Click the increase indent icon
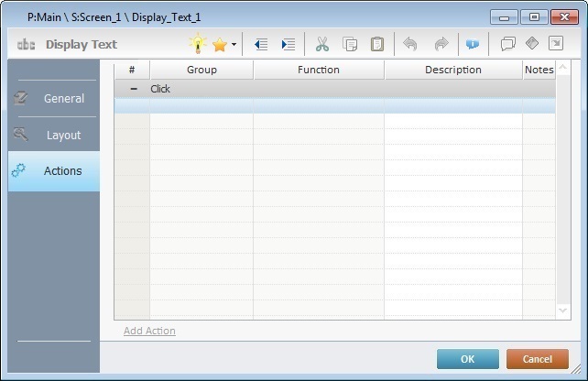 (289, 44)
